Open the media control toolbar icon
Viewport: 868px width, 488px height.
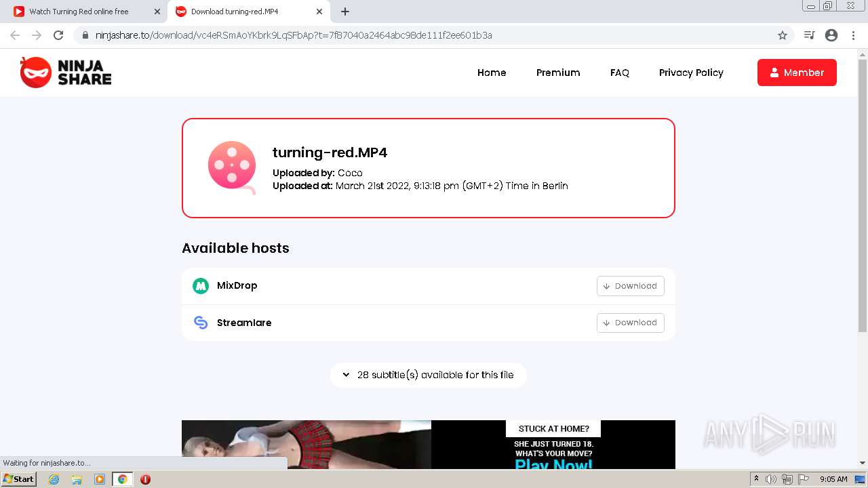coord(809,35)
